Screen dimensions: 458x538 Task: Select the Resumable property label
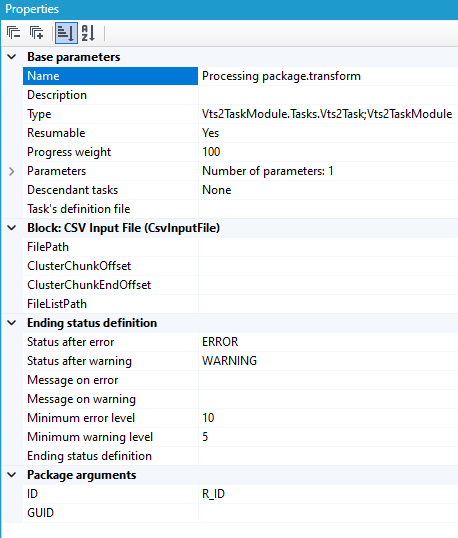pyautogui.click(x=56, y=133)
